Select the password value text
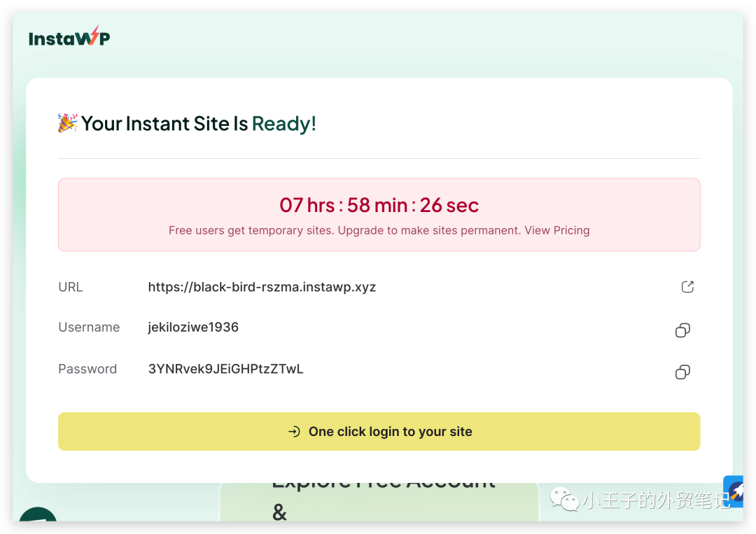The width and height of the screenshot is (756, 534). coord(225,369)
